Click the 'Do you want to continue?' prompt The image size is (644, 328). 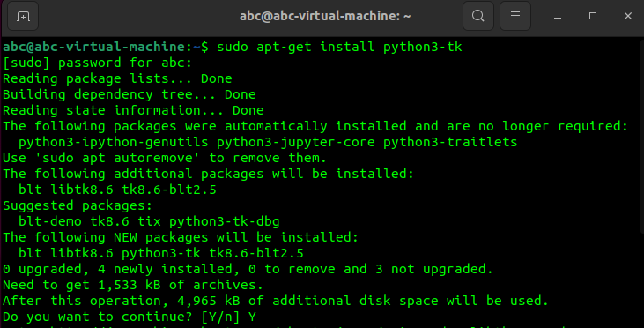[98, 317]
